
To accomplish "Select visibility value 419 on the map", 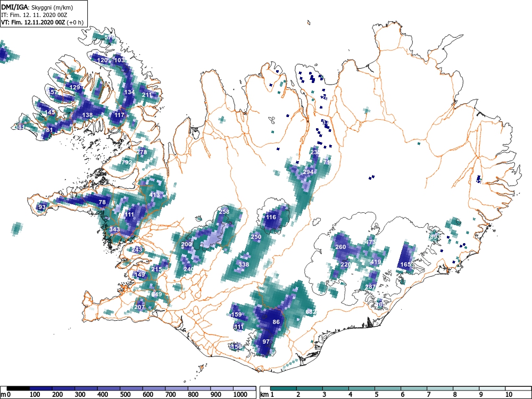I will pyautogui.click(x=376, y=262).
